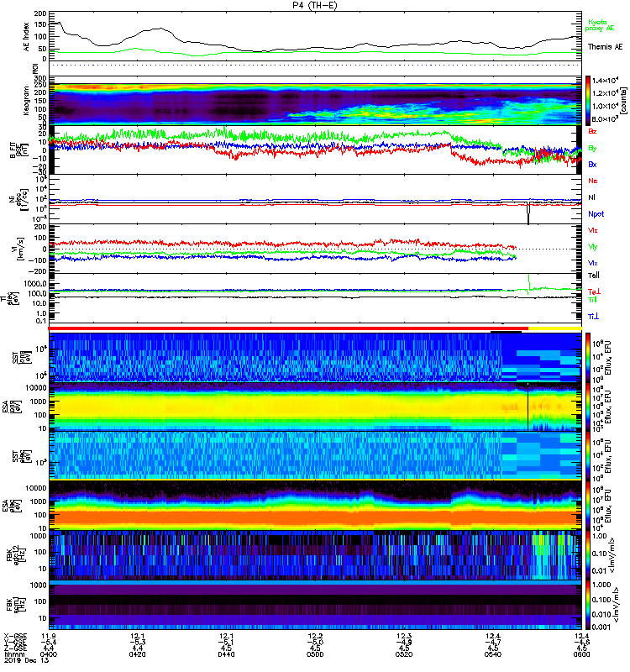Click the dotted ROI line in the ROI panel
This screenshot has height=672, width=630.
tap(315, 66)
